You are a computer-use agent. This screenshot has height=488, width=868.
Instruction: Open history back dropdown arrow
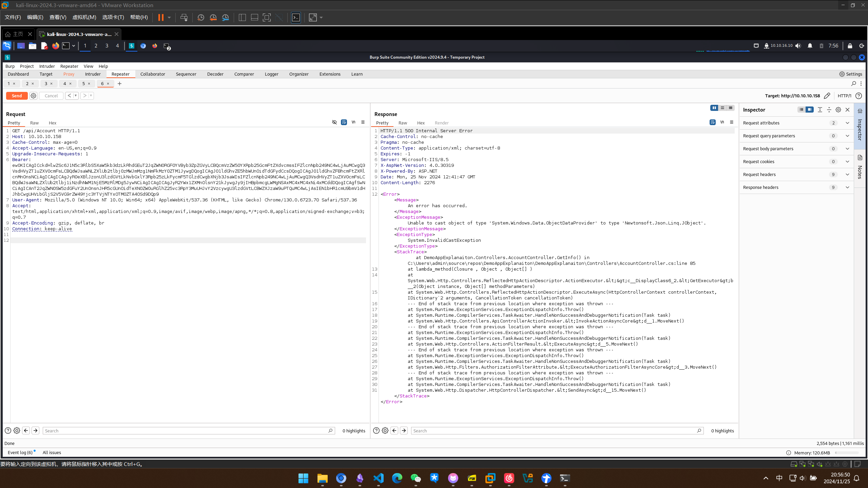[76, 96]
